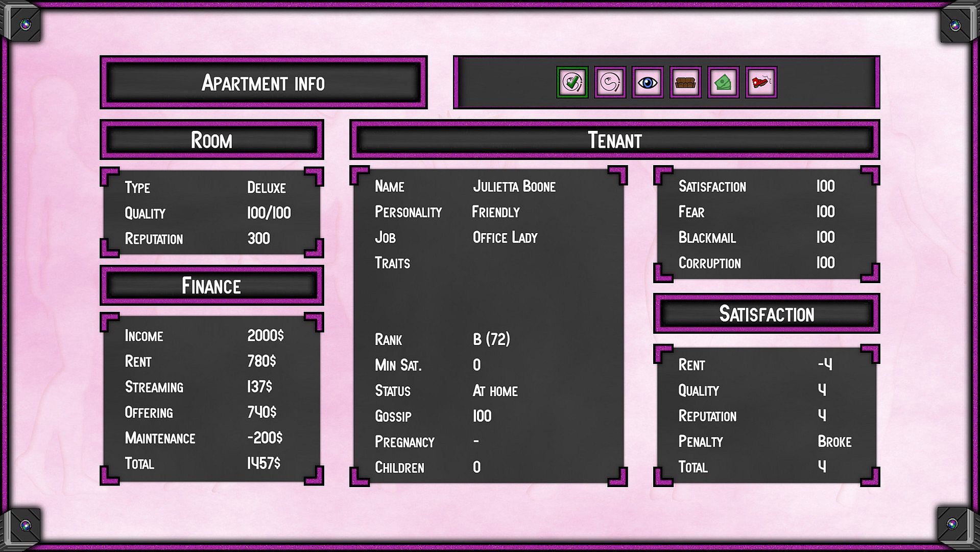The width and height of the screenshot is (980, 552).
Task: Click the Pregnancy label
Action: pyautogui.click(x=405, y=442)
